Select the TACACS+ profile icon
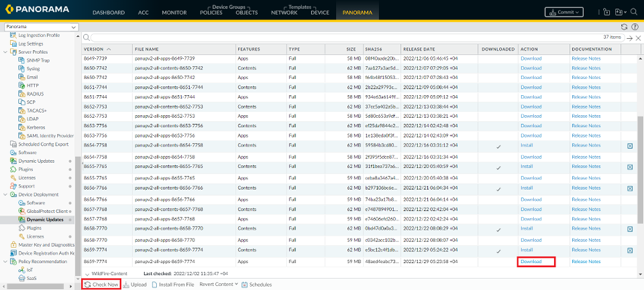The height and width of the screenshot is (290, 644). 22,111
